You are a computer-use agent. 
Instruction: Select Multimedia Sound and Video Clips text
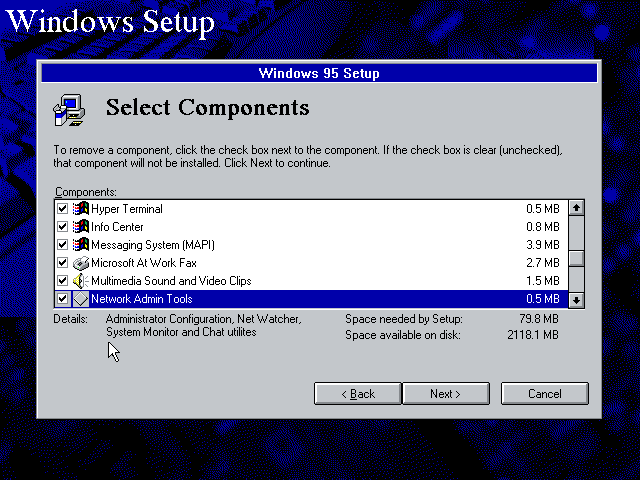171,281
